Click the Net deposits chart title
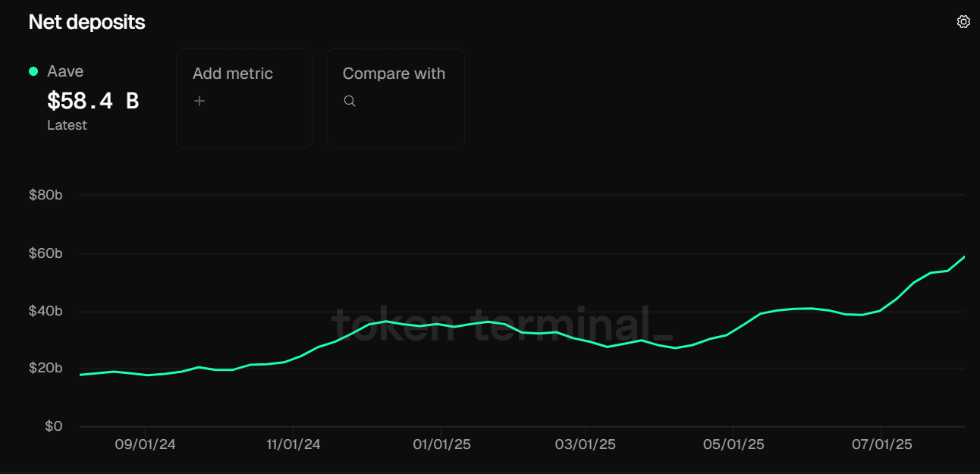Screen dimensions: 980x474 click(86, 22)
